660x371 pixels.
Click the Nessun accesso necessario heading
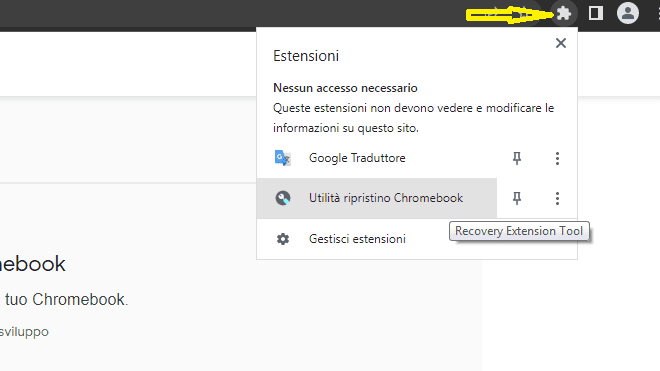click(x=345, y=88)
